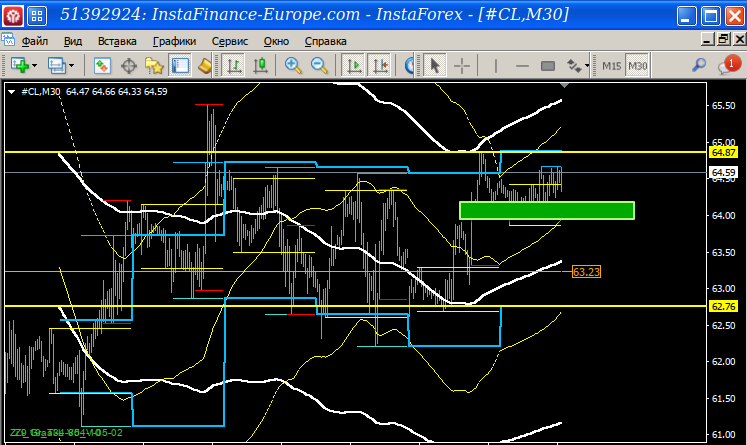This screenshot has width=747, height=445.
Task: Click the 62.76 yellow price label
Action: coord(723,306)
